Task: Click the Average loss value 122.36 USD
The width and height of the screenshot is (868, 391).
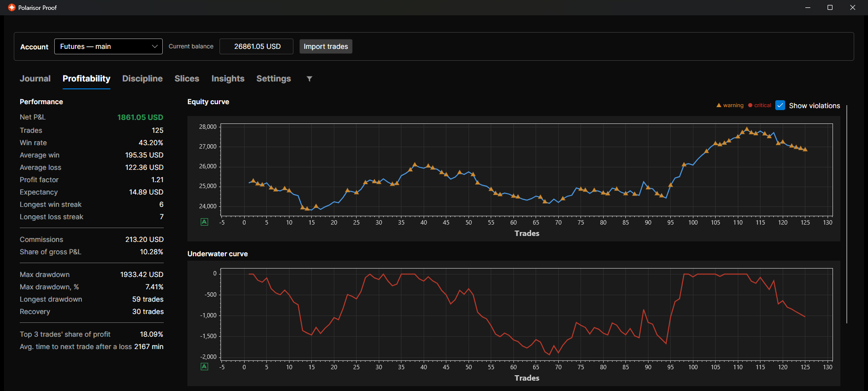Action: [x=144, y=167]
